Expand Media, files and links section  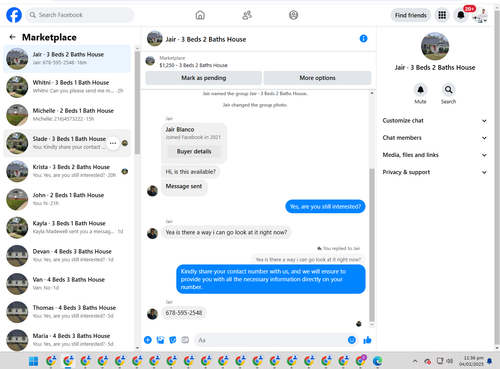[x=435, y=155]
